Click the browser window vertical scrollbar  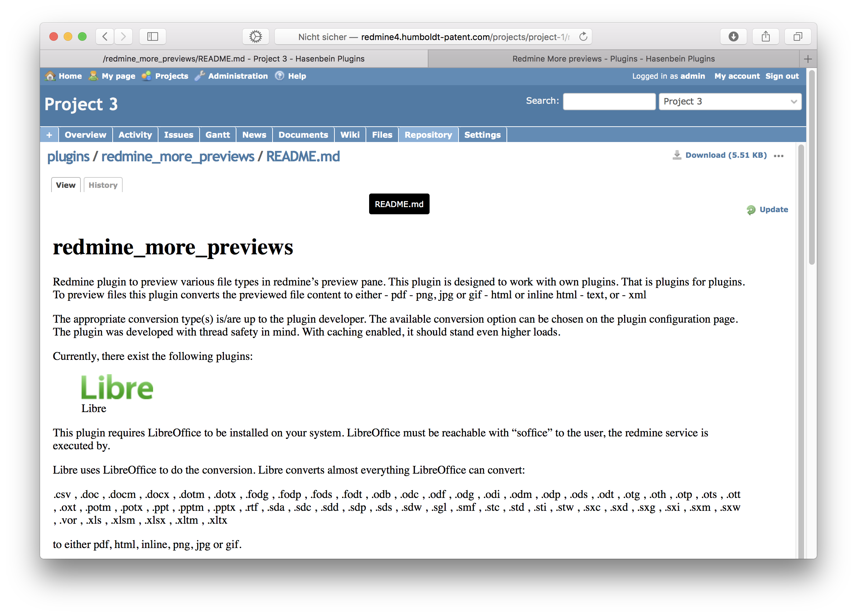[811, 168]
